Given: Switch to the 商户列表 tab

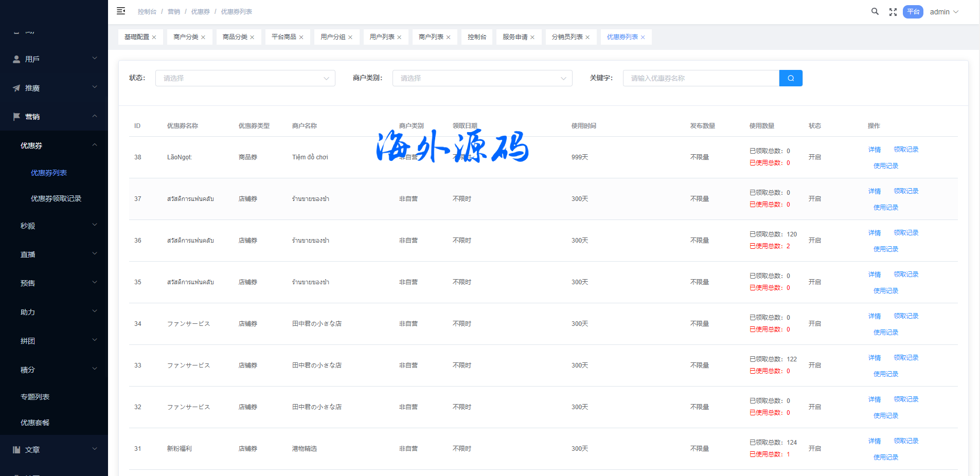Looking at the screenshot, I should [x=431, y=37].
